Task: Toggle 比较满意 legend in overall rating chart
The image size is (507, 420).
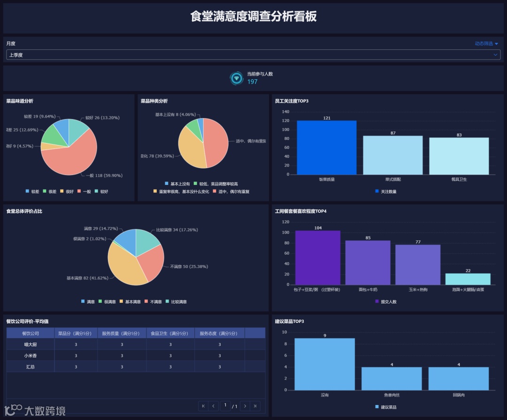Action: click(x=176, y=302)
